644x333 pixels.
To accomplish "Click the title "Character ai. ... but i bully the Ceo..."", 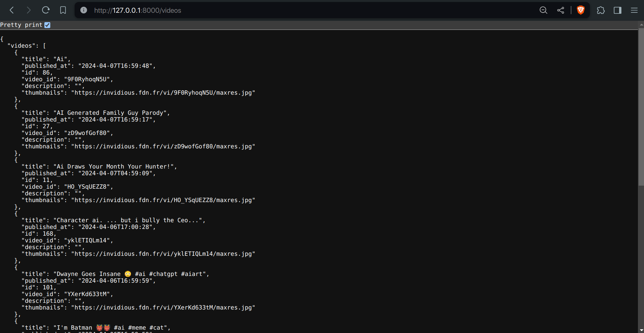I will tap(128, 220).
